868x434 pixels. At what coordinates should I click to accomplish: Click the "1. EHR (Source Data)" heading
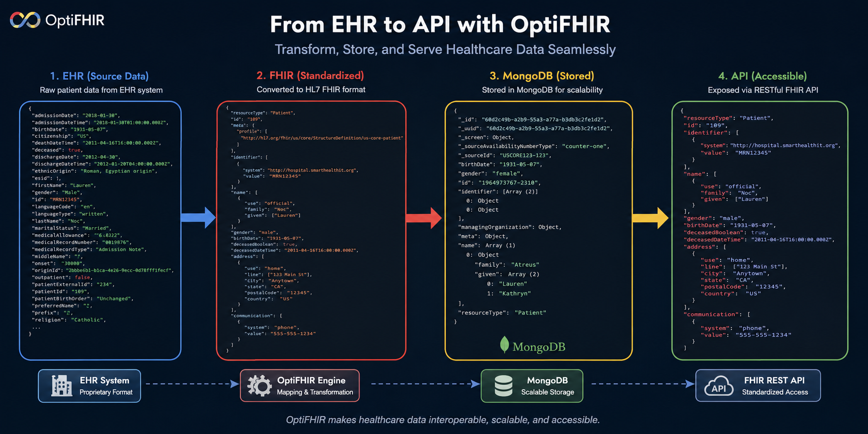[99, 76]
